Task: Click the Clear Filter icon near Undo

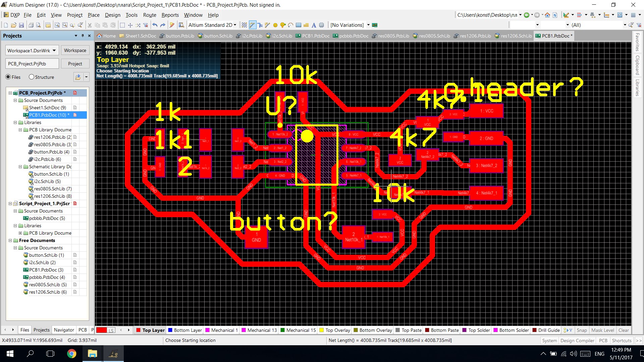Action: coord(146,25)
